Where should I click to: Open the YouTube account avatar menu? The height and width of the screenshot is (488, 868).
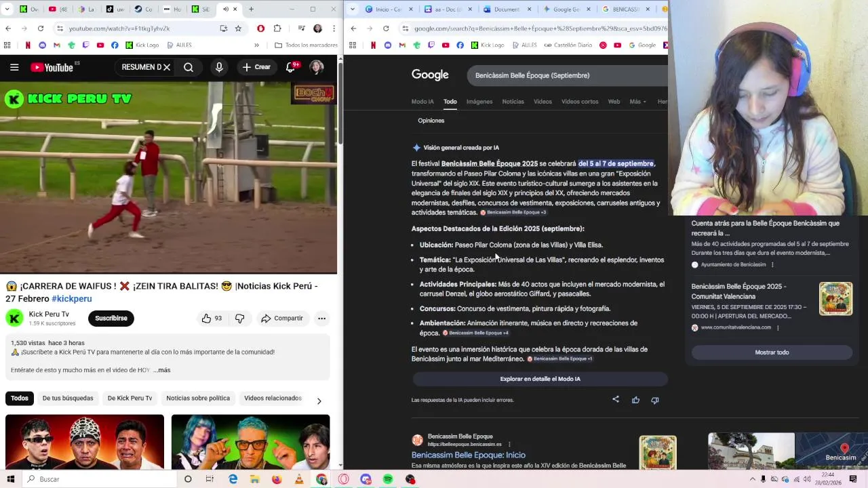(x=317, y=67)
